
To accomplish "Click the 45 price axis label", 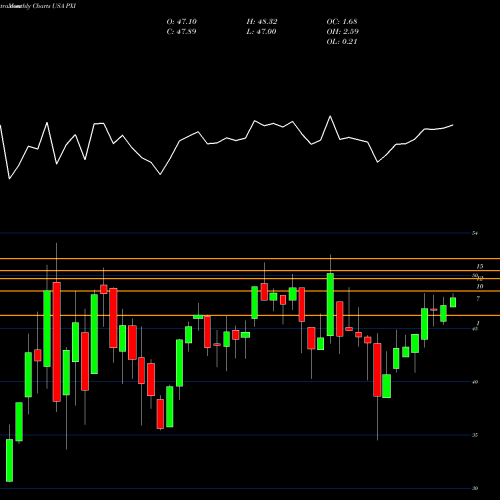I will [x=475, y=329].
